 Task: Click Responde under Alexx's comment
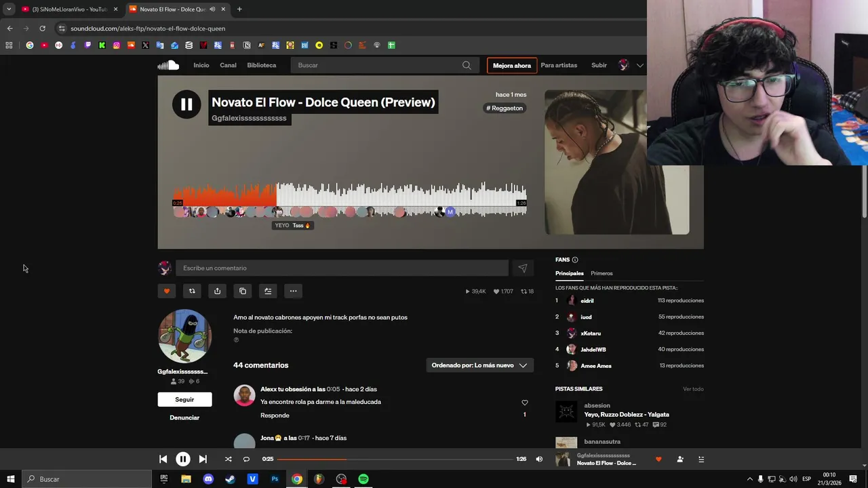click(x=275, y=415)
